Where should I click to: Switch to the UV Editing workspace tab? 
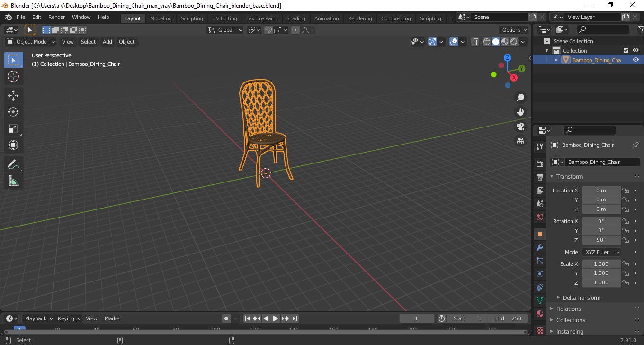click(224, 18)
